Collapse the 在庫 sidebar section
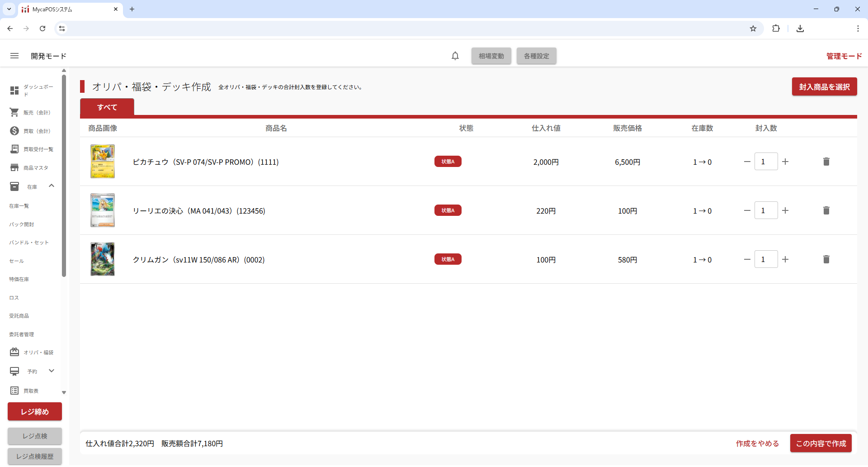The image size is (868, 467). (x=52, y=186)
